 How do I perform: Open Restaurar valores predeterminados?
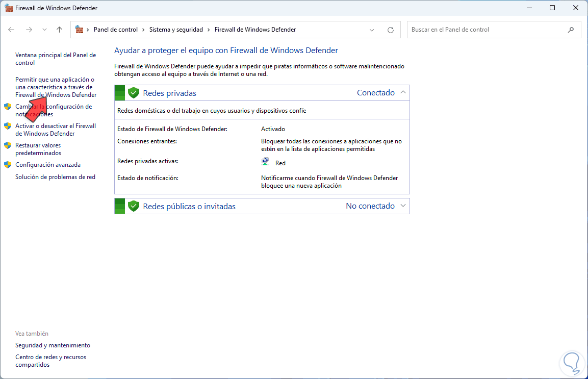click(x=38, y=149)
